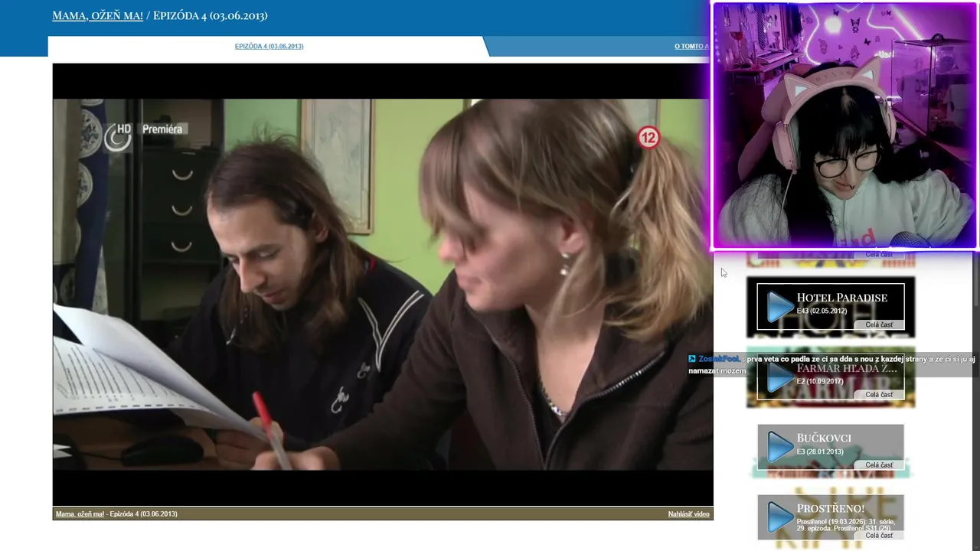This screenshot has width=980, height=551.
Task: Play the Farmár hľadá ženu episode icon
Action: tap(780, 377)
